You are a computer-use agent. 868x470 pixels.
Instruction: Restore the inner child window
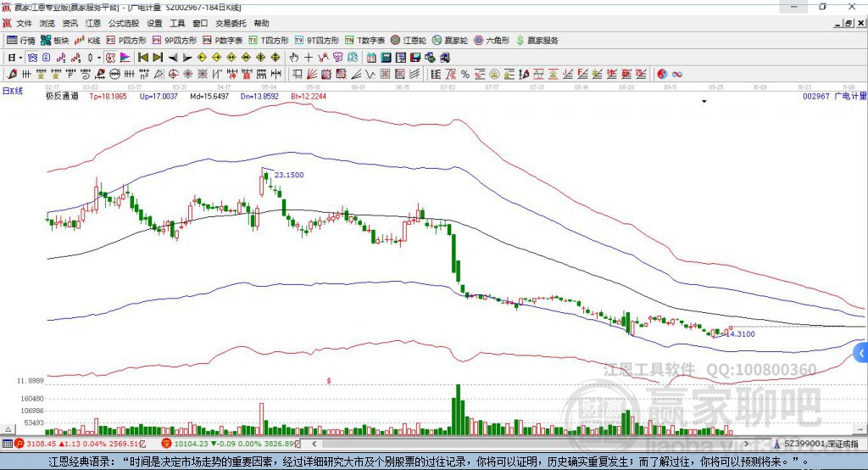[849, 23]
